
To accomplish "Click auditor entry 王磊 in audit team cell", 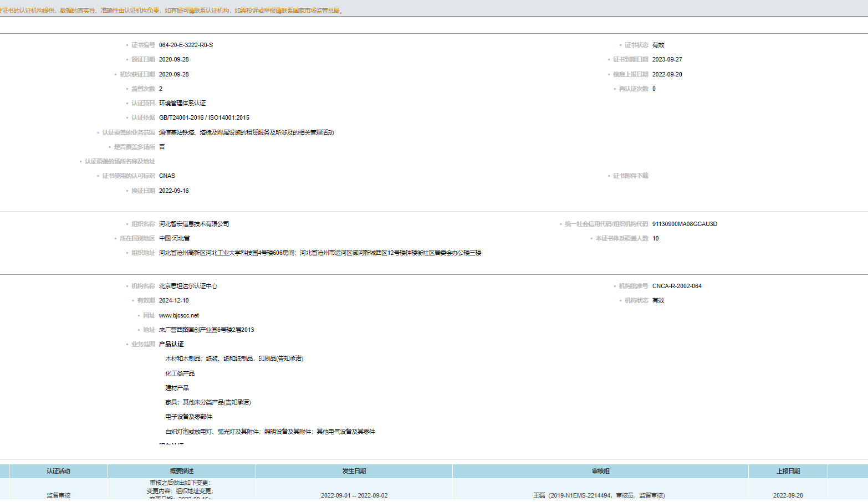I will pyautogui.click(x=599, y=495).
